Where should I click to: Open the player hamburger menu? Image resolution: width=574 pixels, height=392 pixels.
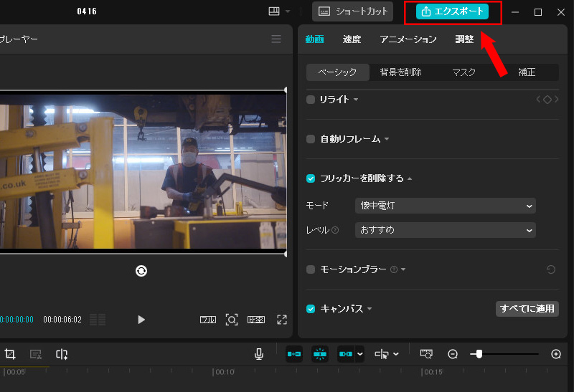276,39
